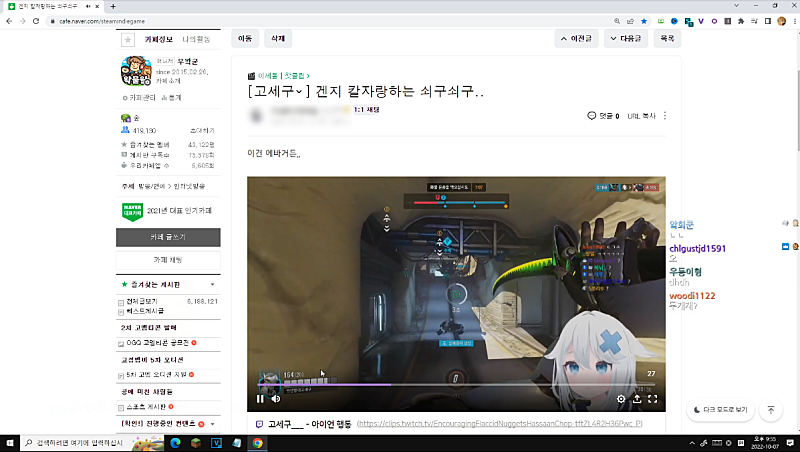This screenshot has width=800, height=452.
Task: Open the Minecraft block taskbar icon
Action: coord(196,443)
